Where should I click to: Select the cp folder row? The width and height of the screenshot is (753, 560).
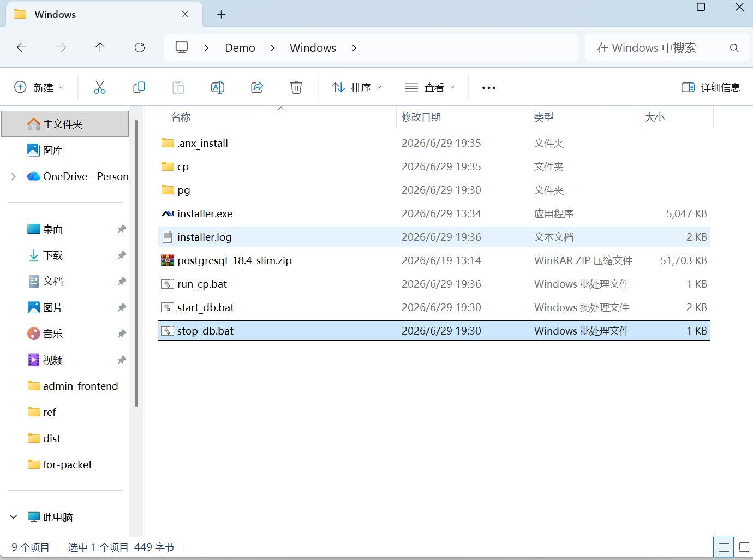434,166
